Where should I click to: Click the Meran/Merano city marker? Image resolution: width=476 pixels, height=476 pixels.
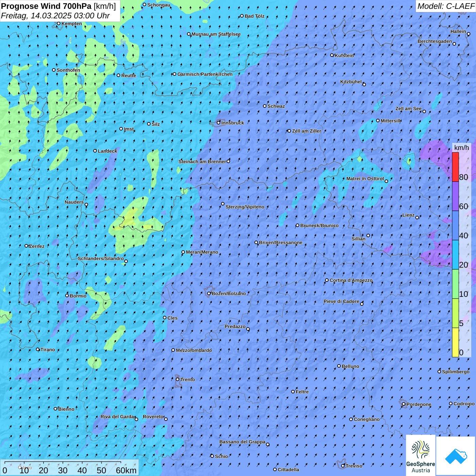(x=183, y=252)
